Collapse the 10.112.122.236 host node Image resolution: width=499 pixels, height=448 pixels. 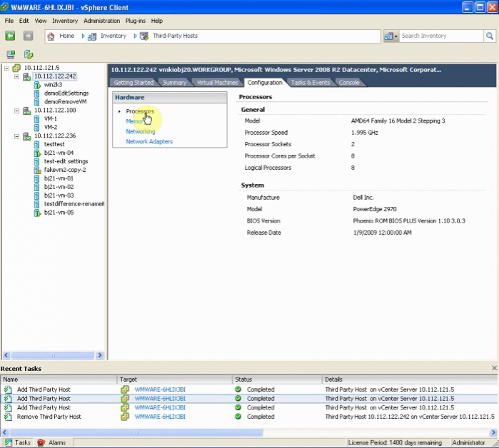16,136
